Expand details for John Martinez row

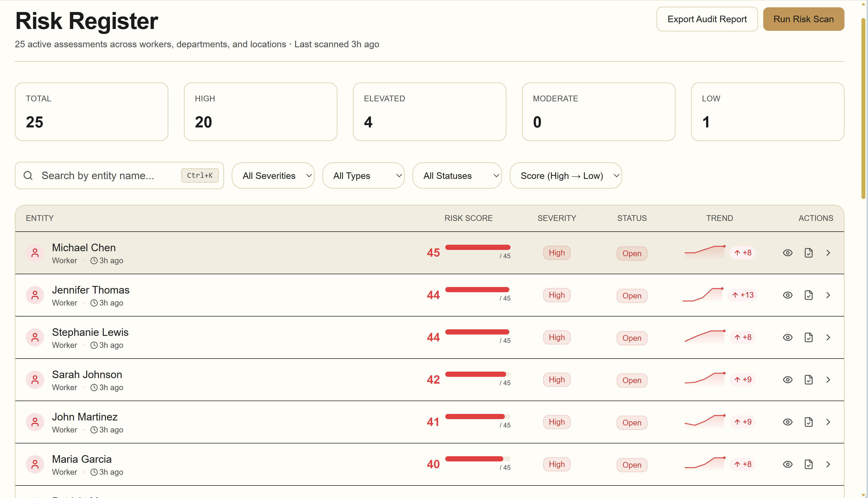828,422
